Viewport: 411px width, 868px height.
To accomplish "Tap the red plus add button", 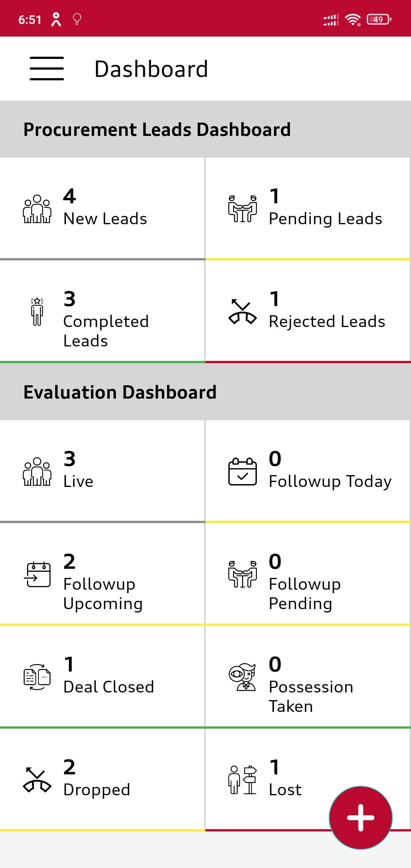I will (x=360, y=817).
